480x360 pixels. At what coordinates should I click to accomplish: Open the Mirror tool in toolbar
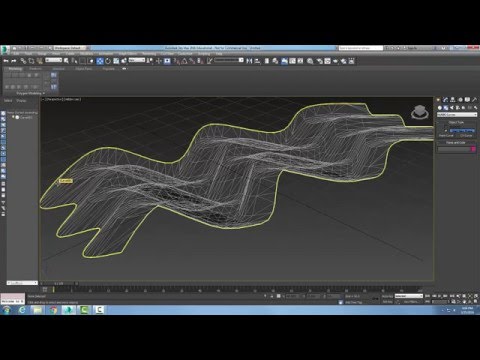[x=249, y=61]
